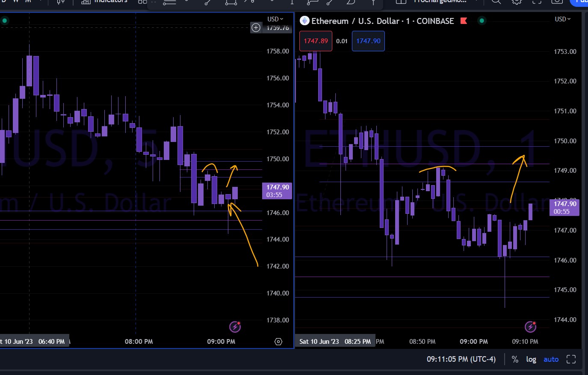
Task: Click the blue 1747.90 buy price button
Action: click(368, 41)
